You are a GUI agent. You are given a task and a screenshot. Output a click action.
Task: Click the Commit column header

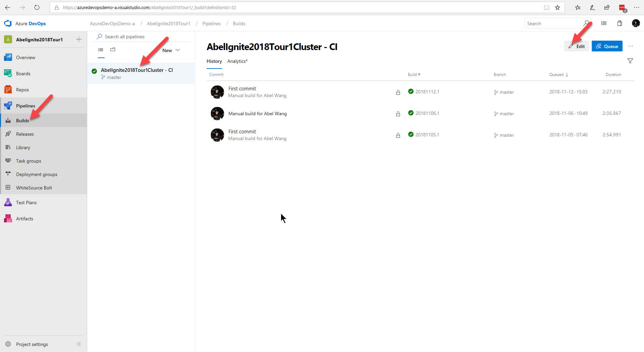tap(216, 75)
